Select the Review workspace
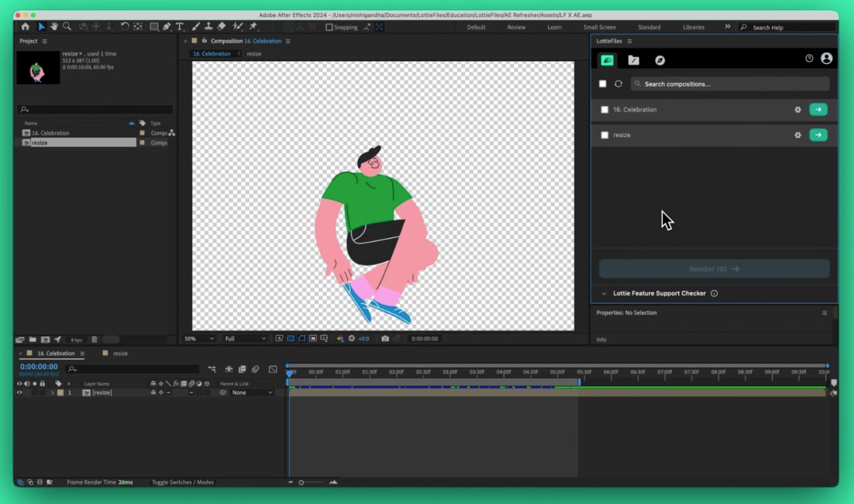The height and width of the screenshot is (504, 854). point(516,27)
